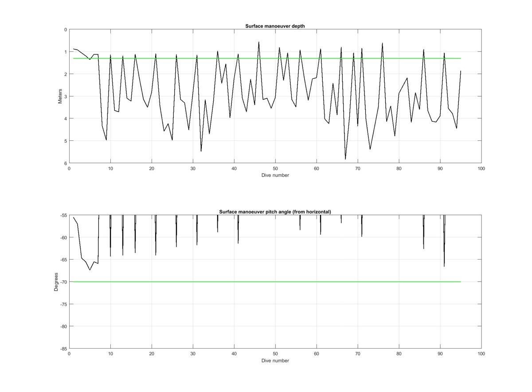Click the "1" tick on the Meters axis

click(66, 52)
